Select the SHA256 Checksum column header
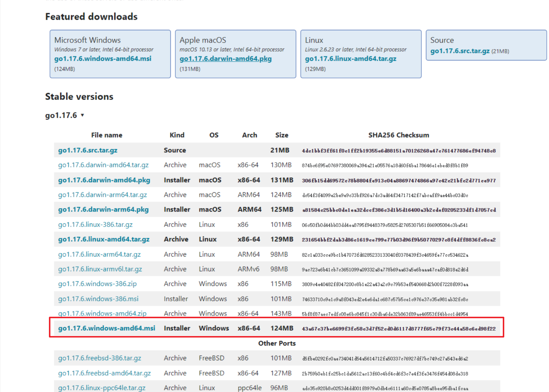549x392 pixels. [399, 135]
